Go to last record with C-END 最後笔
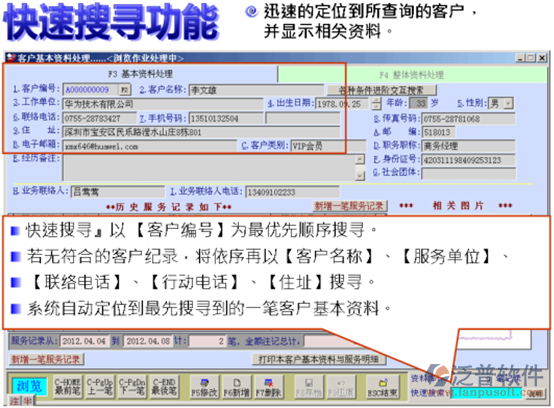554x408 pixels. (164, 387)
